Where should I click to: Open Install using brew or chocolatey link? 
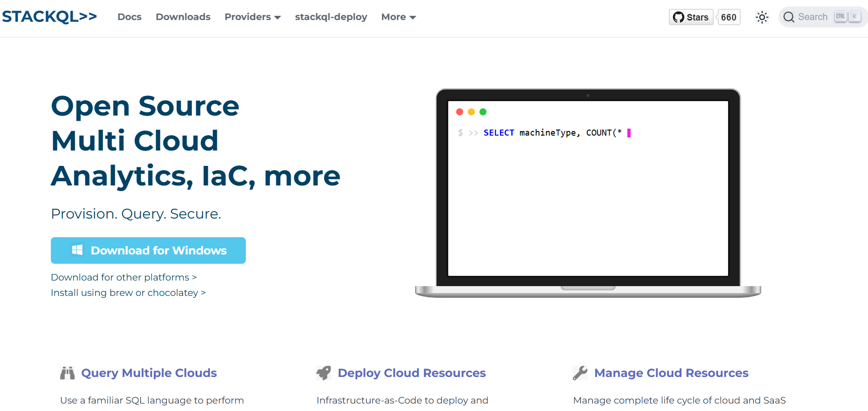point(128,293)
